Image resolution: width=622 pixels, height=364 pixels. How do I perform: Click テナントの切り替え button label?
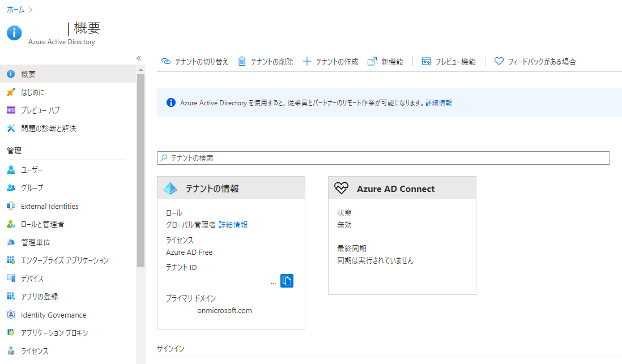[x=202, y=62]
